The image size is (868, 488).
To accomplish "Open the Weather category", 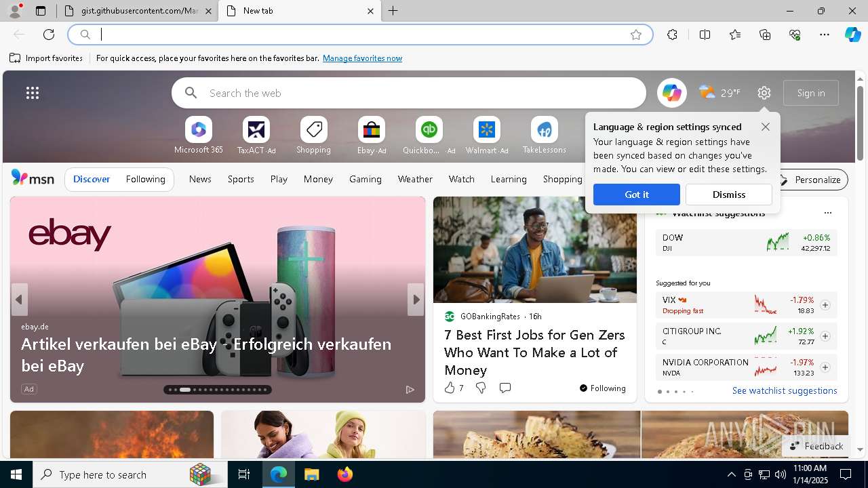I will click(x=415, y=179).
